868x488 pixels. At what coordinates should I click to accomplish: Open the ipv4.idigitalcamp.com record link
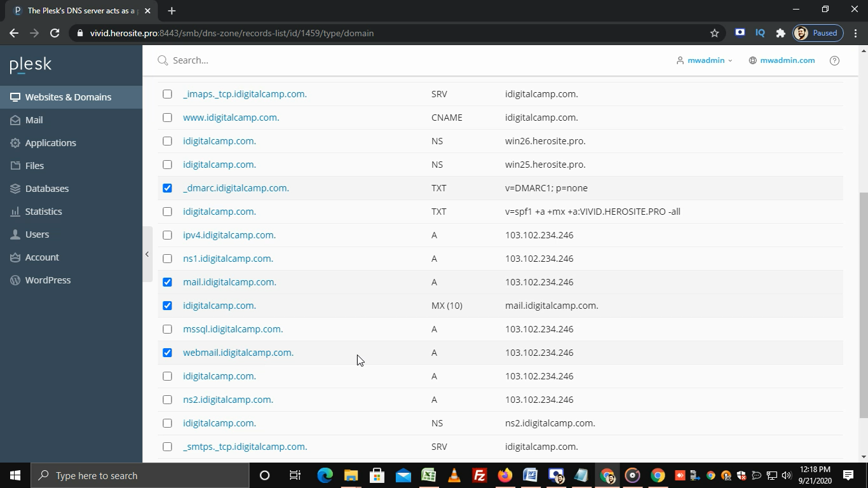pos(229,235)
